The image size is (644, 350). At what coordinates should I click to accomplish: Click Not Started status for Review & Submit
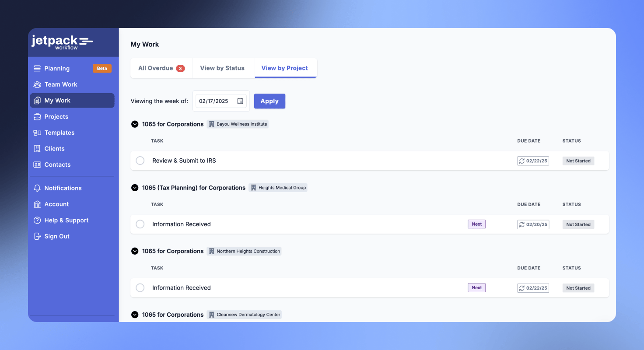(x=578, y=161)
